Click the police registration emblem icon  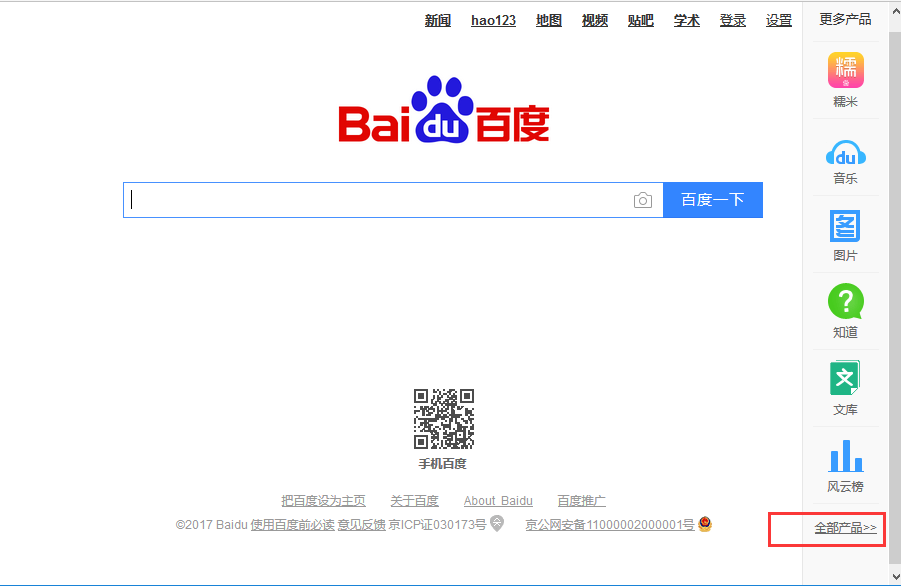(x=705, y=523)
